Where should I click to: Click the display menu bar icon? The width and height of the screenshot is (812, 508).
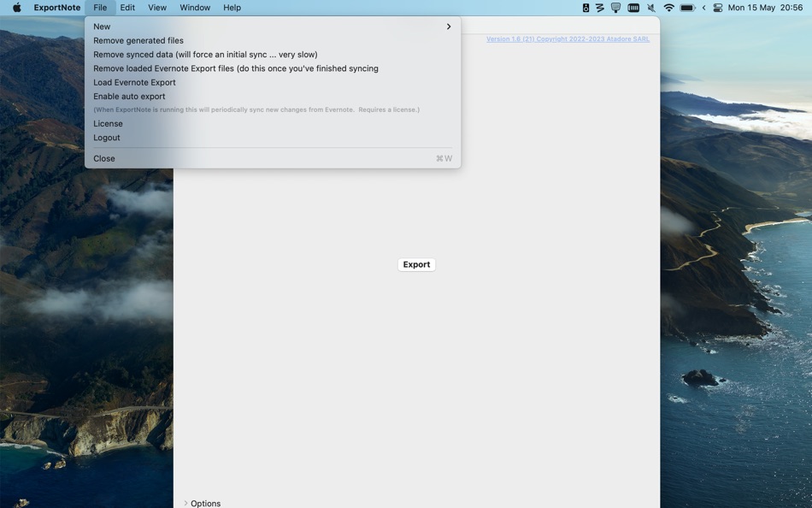point(615,8)
